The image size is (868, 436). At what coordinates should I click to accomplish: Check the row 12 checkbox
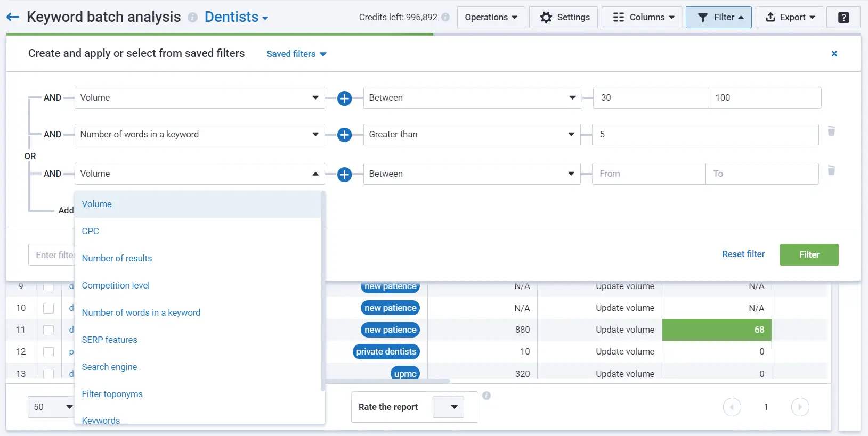click(48, 352)
